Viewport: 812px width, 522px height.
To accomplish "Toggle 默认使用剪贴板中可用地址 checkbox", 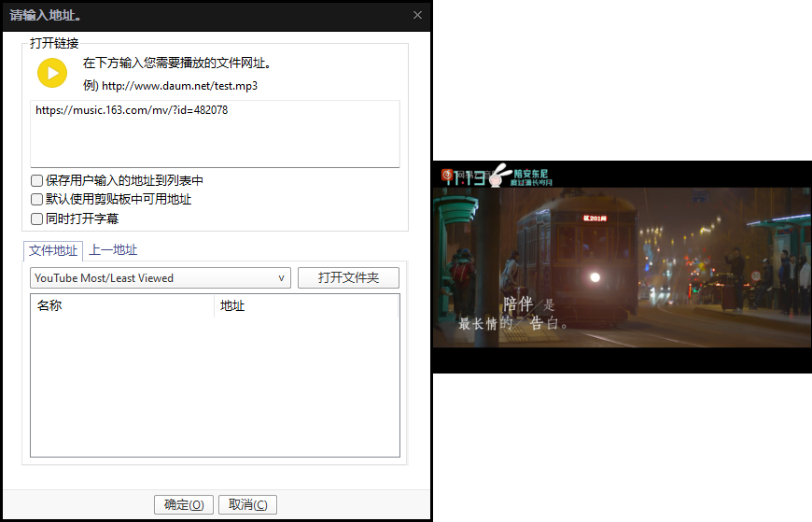I will (36, 200).
